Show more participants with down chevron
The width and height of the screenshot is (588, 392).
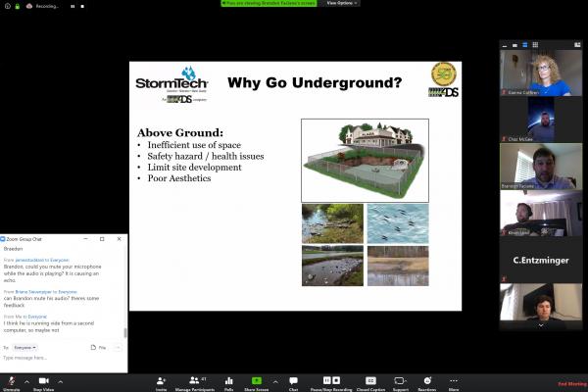click(x=541, y=325)
